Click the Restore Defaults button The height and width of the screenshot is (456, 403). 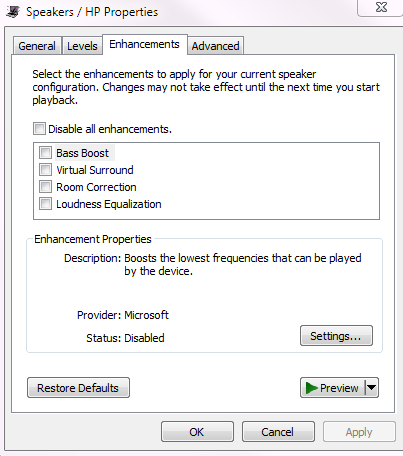(78, 388)
